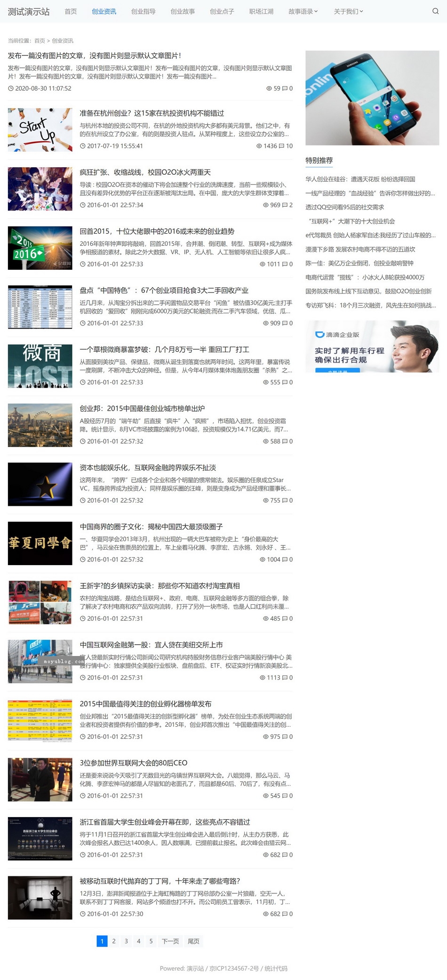
Task: Click view count eye icon showing 1436
Action: [x=259, y=146]
